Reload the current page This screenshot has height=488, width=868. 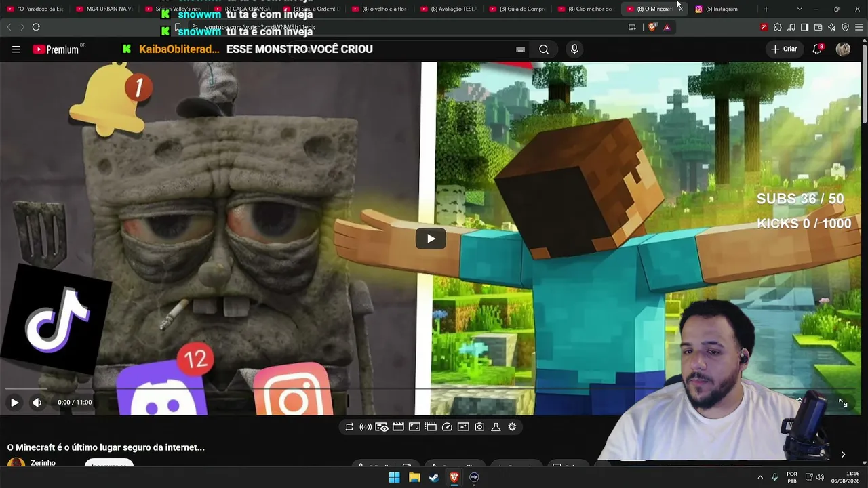pyautogui.click(x=36, y=27)
